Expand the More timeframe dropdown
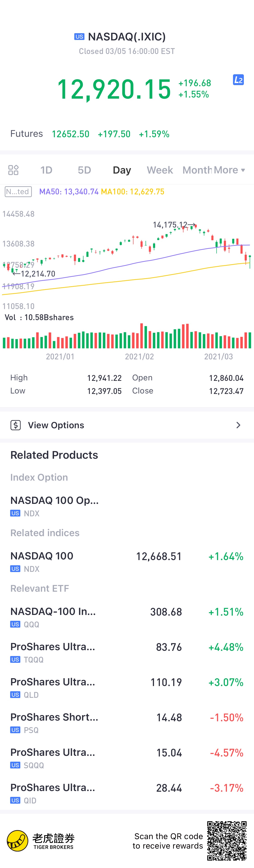The image size is (254, 868). [x=229, y=170]
